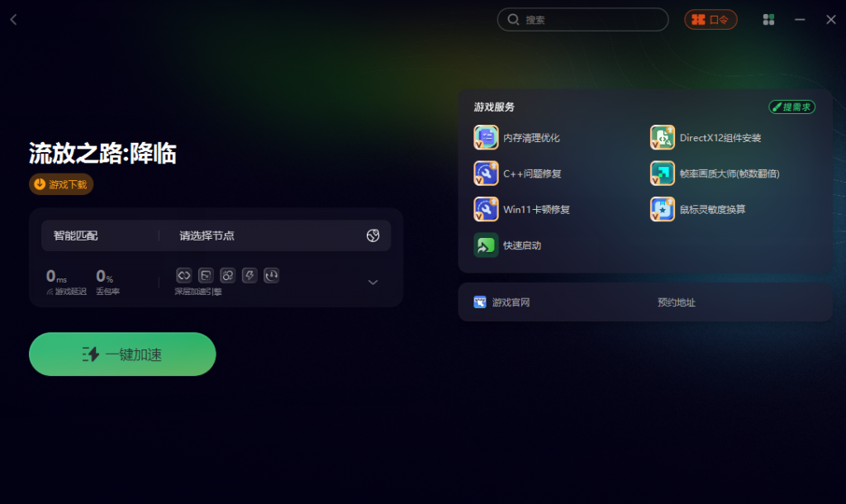Open the 请选择节点 node selector
This screenshot has height=504, width=846.
pos(207,235)
